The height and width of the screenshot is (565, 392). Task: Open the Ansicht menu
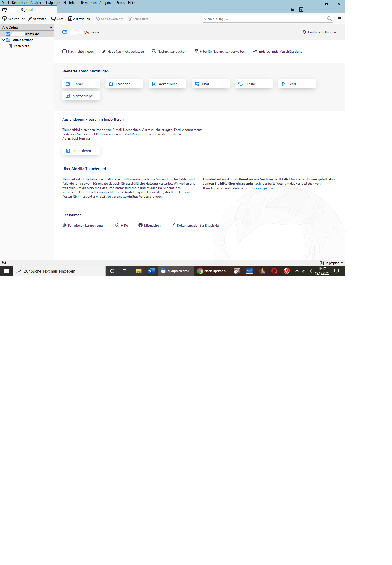(x=36, y=3)
